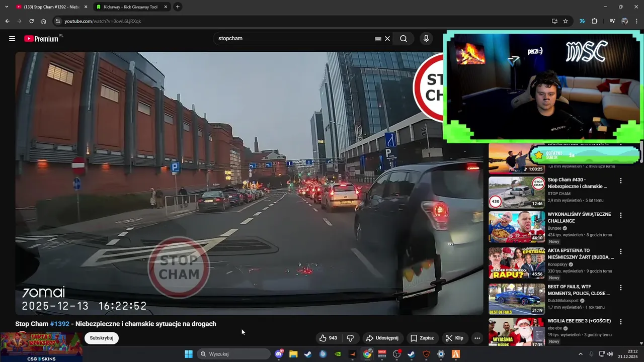The width and height of the screenshot is (644, 362).
Task: Open a new browser tab
Action: (178, 7)
